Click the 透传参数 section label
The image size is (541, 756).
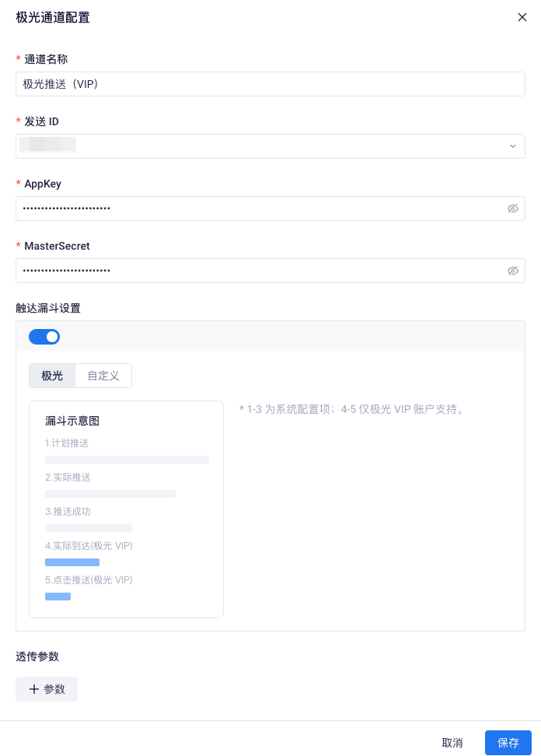click(x=37, y=656)
